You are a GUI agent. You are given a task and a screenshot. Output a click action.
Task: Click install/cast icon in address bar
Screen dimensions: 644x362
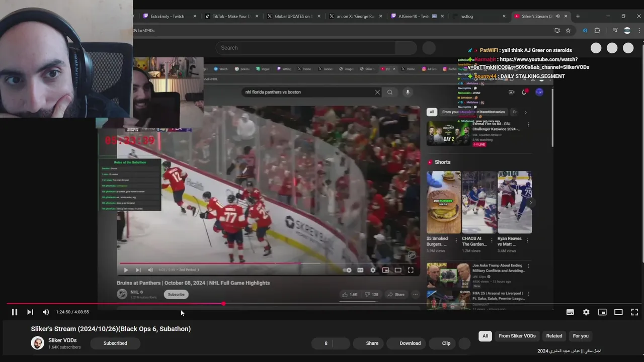coord(557,30)
